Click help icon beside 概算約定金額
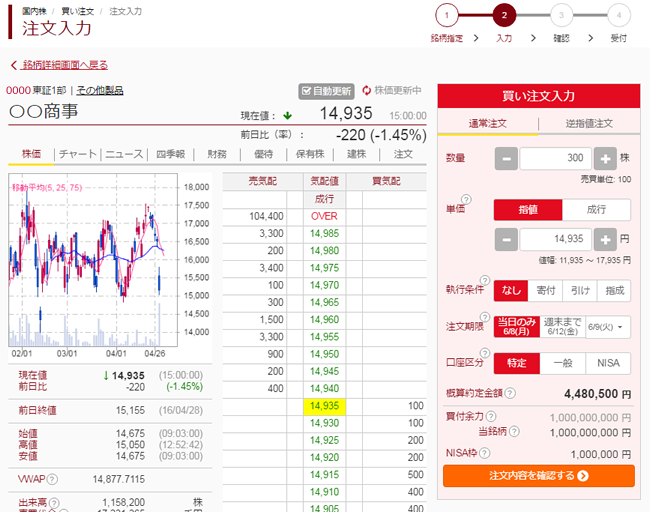The height and width of the screenshot is (512, 650). pos(510,394)
